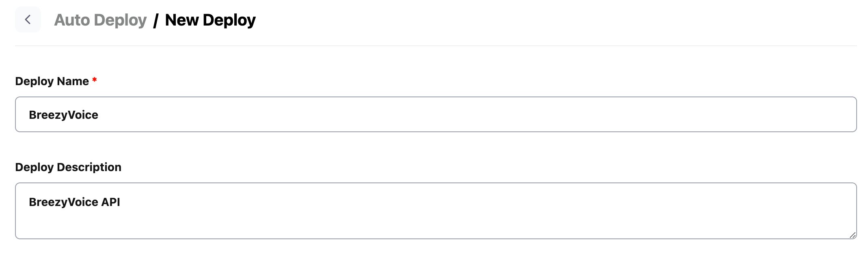Screen dimensions: 868x266
Task: Click the word New in the page title
Action: click(181, 20)
